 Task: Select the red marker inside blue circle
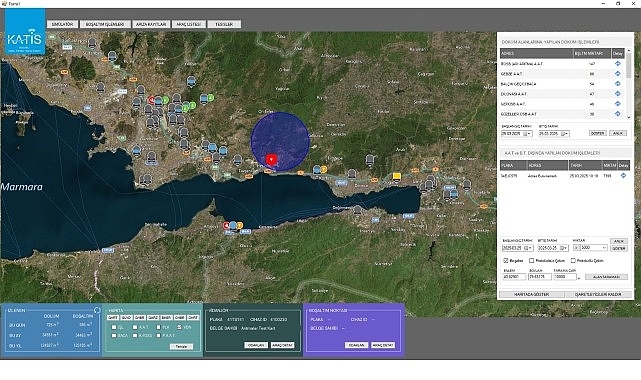click(x=271, y=159)
